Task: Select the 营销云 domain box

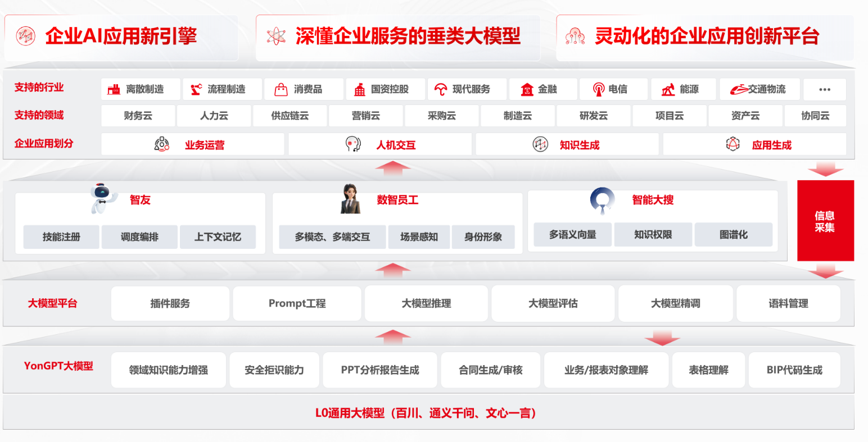Action: [366, 116]
